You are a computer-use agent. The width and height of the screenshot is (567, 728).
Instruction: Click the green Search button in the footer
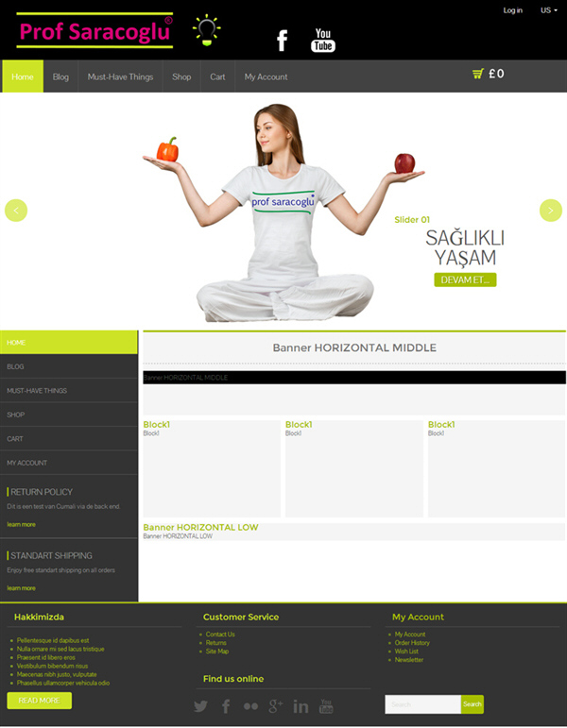click(x=472, y=704)
